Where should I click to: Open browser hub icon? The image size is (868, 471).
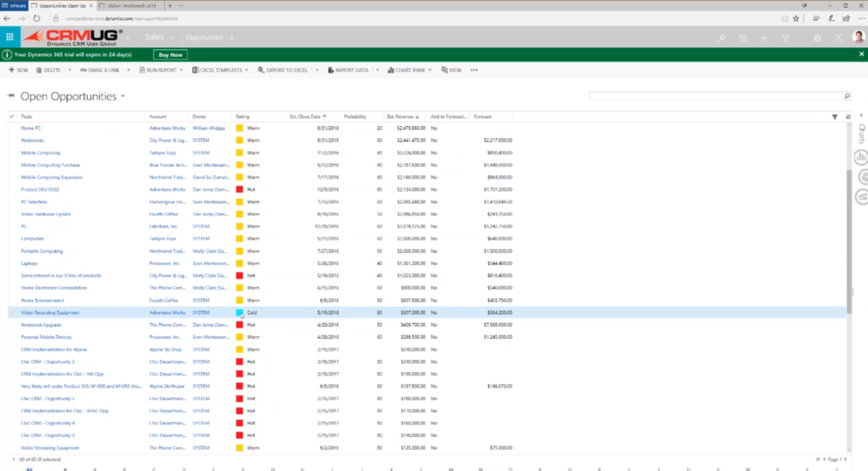tap(816, 18)
